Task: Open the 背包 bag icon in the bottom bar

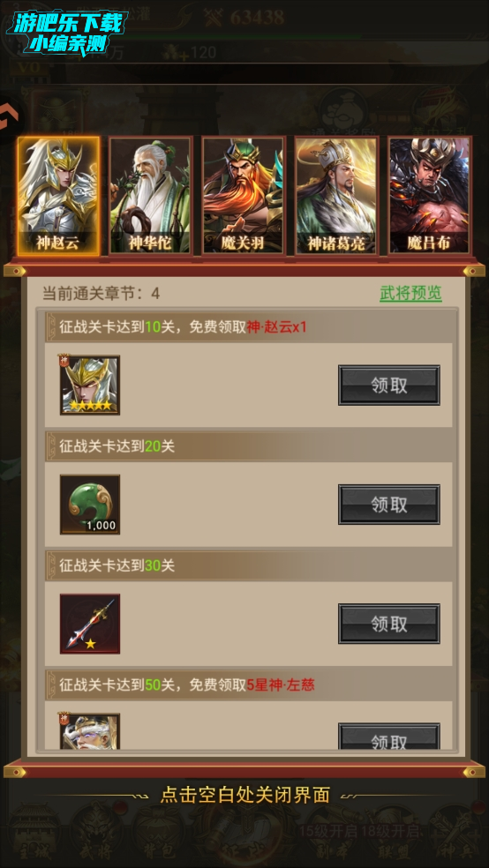Action: (157, 834)
